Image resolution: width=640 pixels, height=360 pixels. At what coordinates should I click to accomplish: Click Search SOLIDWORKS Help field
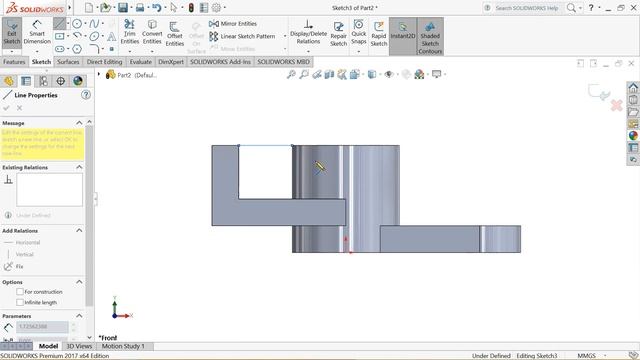pos(527,8)
